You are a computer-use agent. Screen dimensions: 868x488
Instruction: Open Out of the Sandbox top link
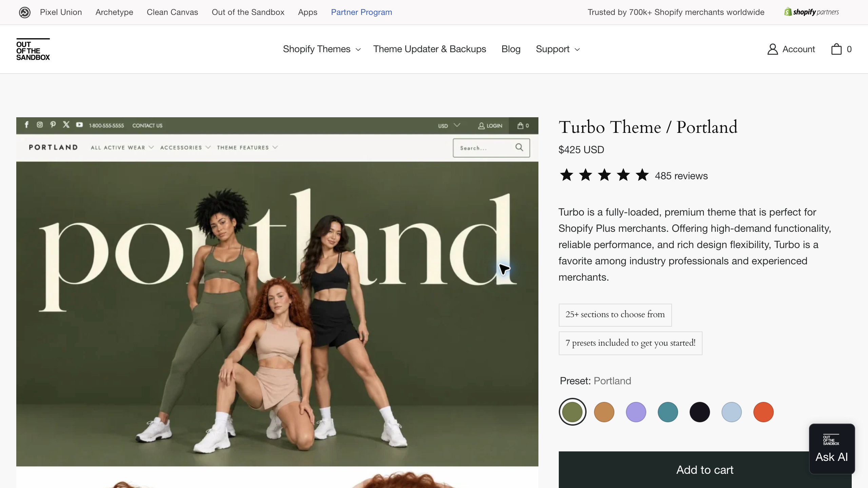coord(248,12)
